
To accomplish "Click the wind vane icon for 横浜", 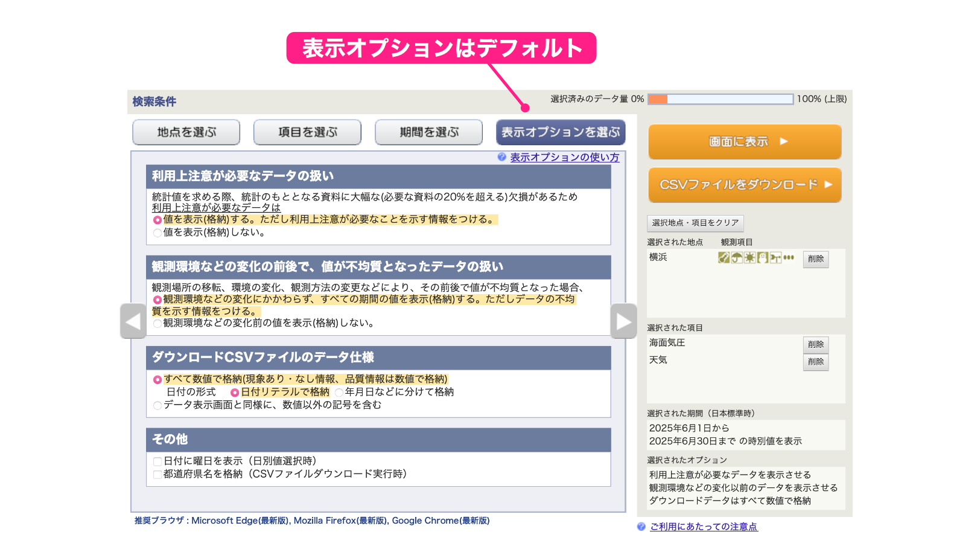I will pos(775,258).
